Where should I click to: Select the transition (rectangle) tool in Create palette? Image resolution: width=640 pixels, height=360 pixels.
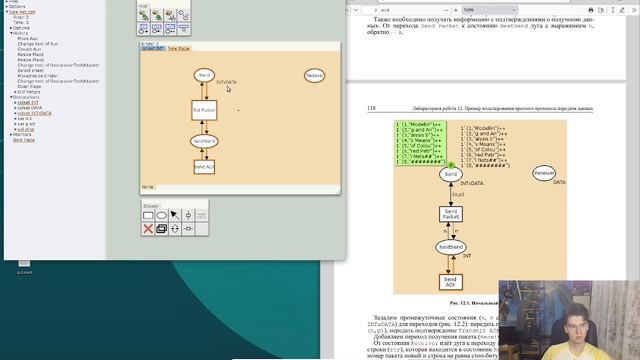(148, 215)
